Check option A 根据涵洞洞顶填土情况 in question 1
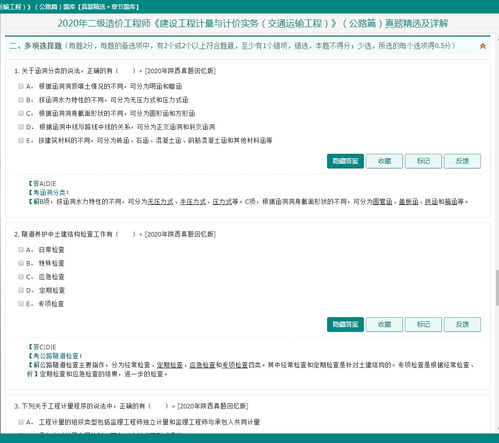The height and width of the screenshot is (443, 499). [21, 86]
